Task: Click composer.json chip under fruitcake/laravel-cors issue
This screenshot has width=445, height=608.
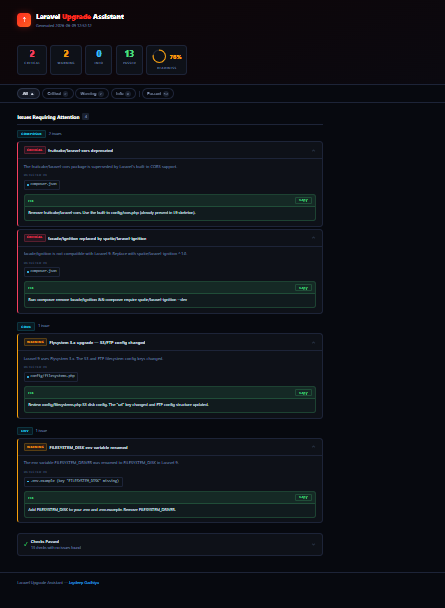Action: [42, 185]
